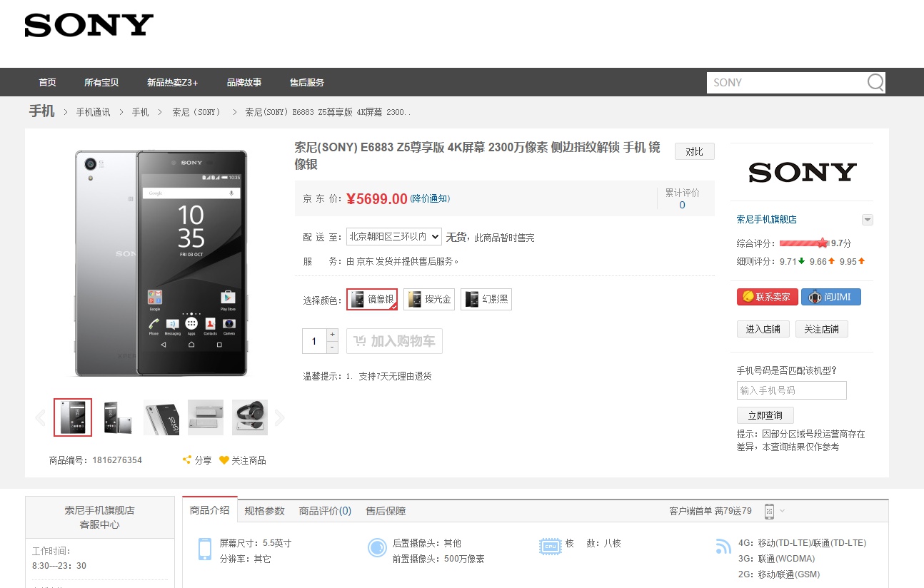Click product number 1816276354

click(x=117, y=460)
